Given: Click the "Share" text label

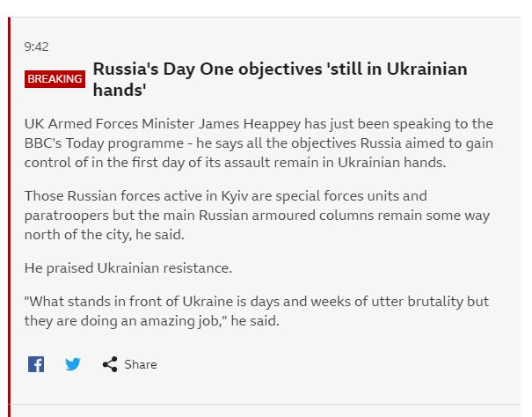Looking at the screenshot, I should 141,364.
